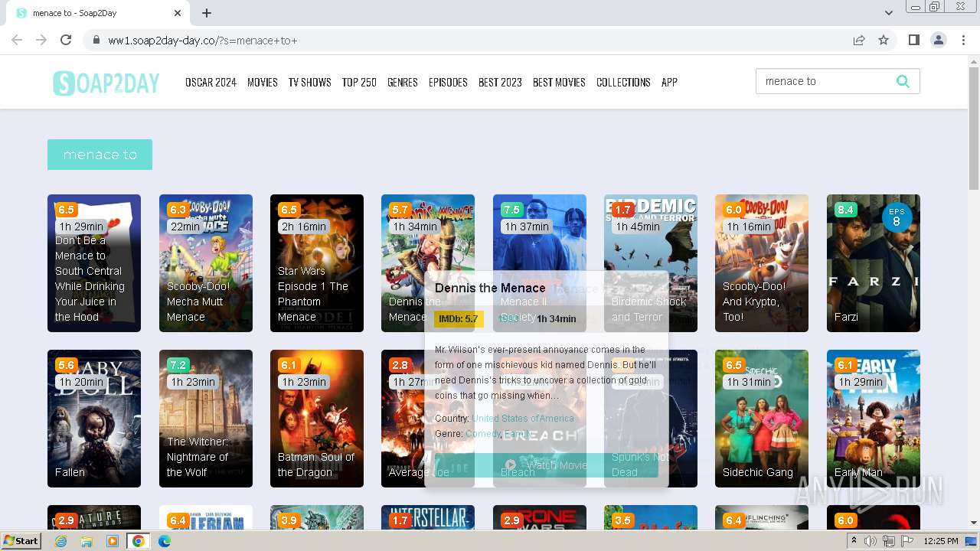Open a new browser tab
Viewport: 980px width, 551px height.
click(207, 12)
